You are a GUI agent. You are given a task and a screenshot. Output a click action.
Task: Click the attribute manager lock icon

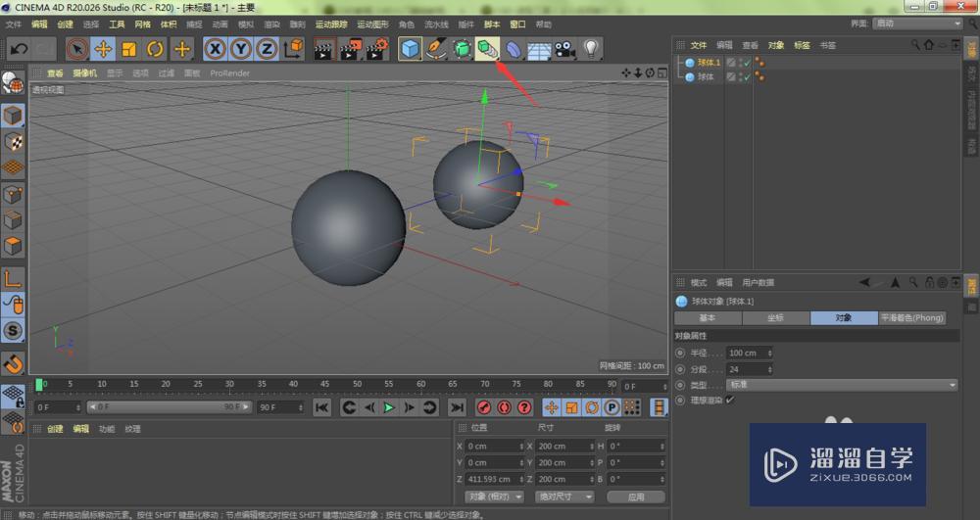(x=929, y=282)
